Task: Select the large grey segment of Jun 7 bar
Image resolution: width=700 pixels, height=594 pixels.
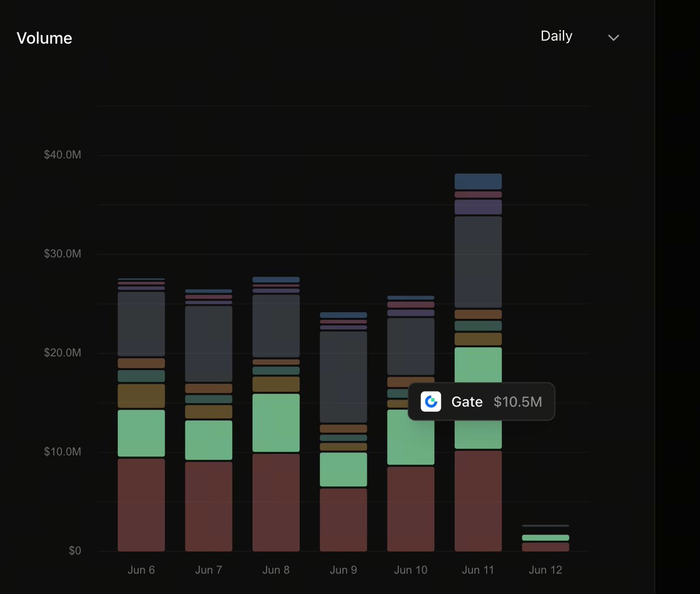Action: 208,344
